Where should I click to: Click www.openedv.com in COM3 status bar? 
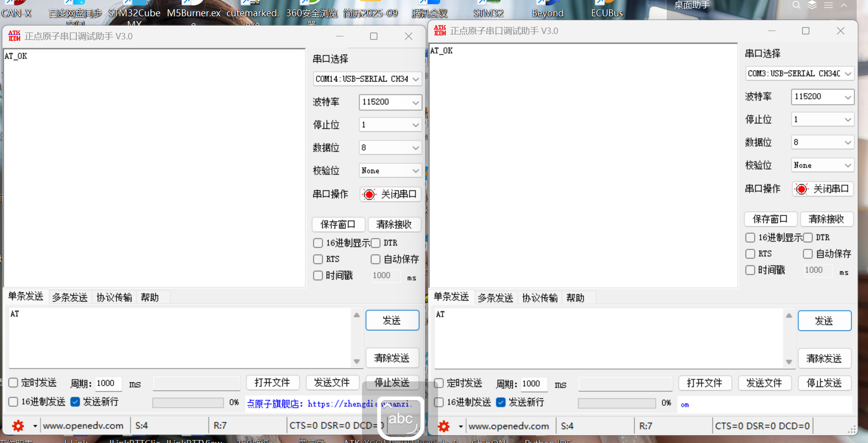click(x=509, y=426)
